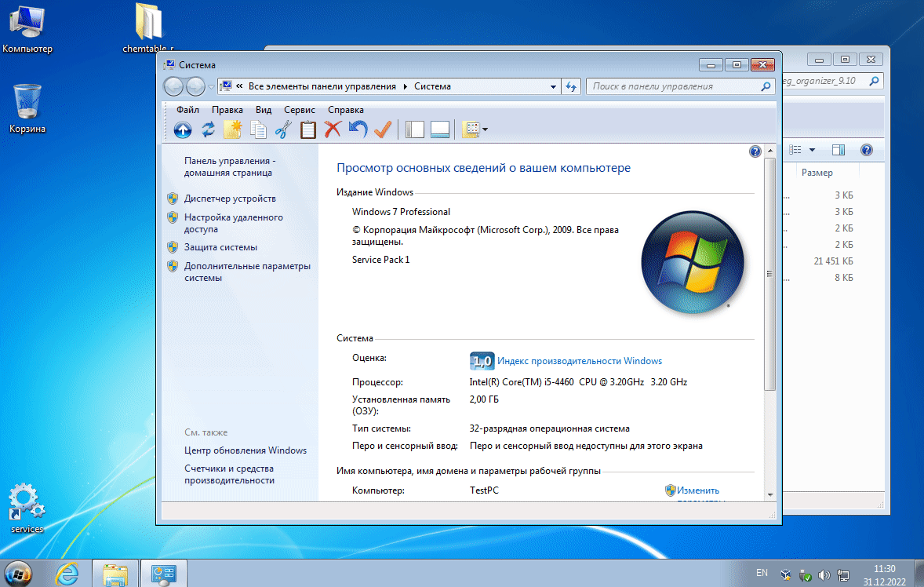Image resolution: width=924 pixels, height=587 pixels.
Task: Click the search magnifier in background window
Action: click(875, 82)
